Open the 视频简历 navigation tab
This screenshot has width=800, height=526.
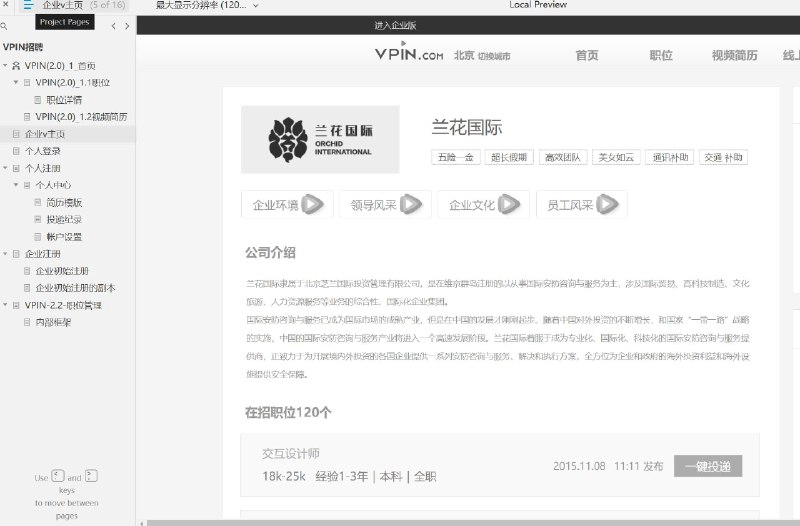pos(734,55)
